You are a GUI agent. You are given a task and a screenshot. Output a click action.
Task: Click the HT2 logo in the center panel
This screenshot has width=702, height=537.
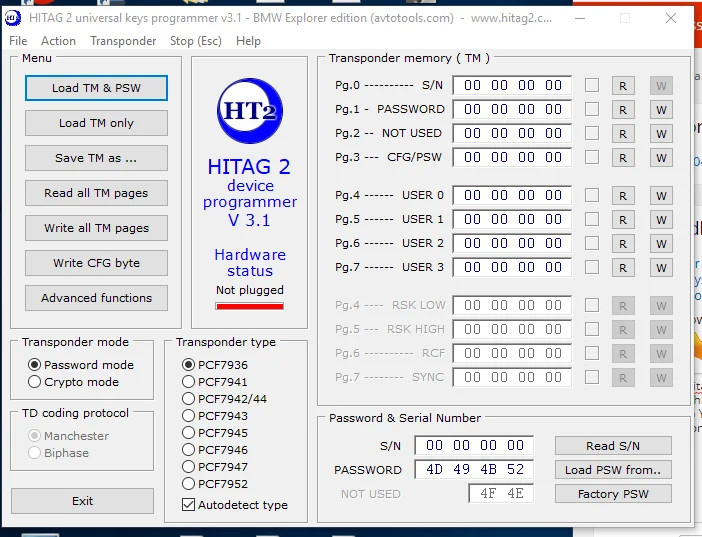tap(250, 111)
